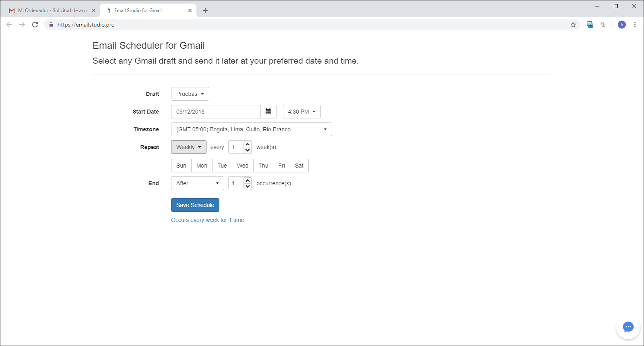This screenshot has height=346, width=644.
Task: Open the chat support bubble
Action: pyautogui.click(x=628, y=327)
